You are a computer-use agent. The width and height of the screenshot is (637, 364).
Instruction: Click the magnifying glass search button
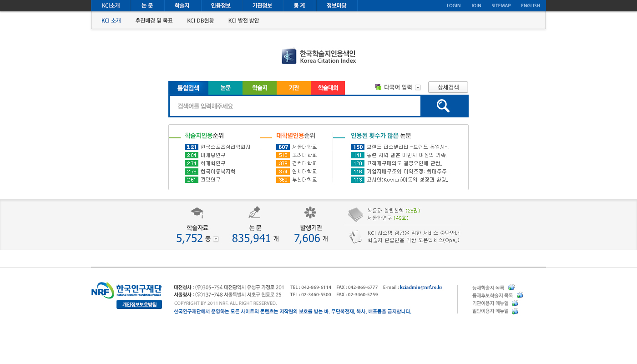444,106
